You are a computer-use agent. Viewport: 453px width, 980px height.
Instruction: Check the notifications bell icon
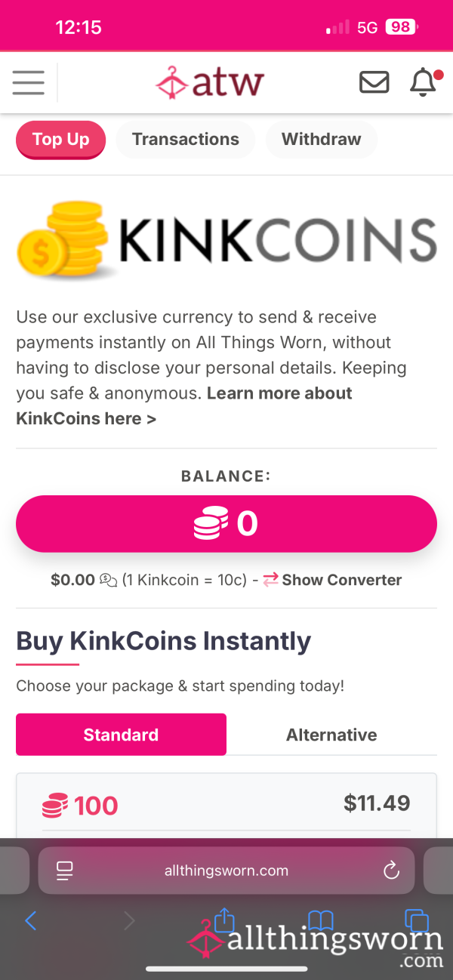424,82
